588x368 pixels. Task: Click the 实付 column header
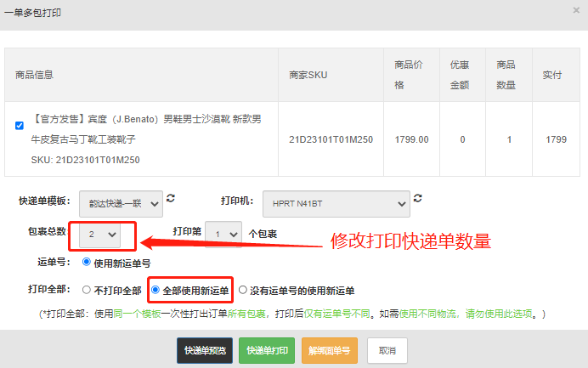pyautogui.click(x=551, y=75)
